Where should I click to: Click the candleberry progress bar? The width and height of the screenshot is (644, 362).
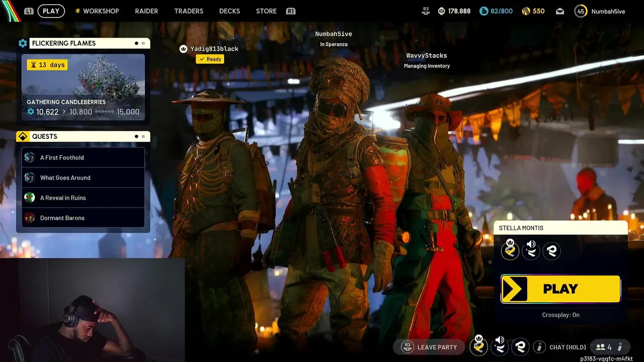tap(105, 112)
